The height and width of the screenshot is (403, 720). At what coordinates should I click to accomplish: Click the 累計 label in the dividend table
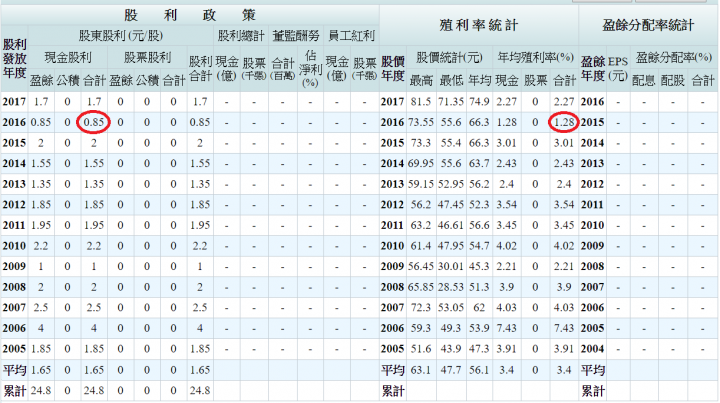14,391
